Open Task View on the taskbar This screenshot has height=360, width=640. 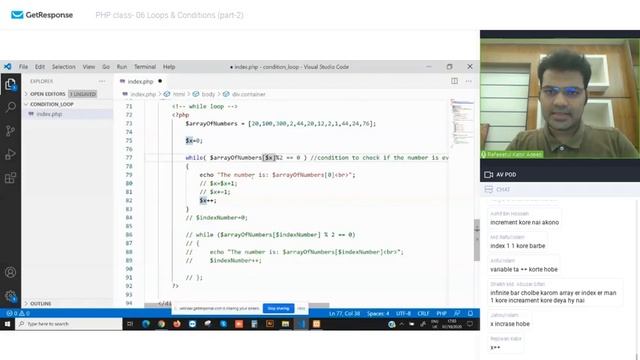tap(130, 324)
